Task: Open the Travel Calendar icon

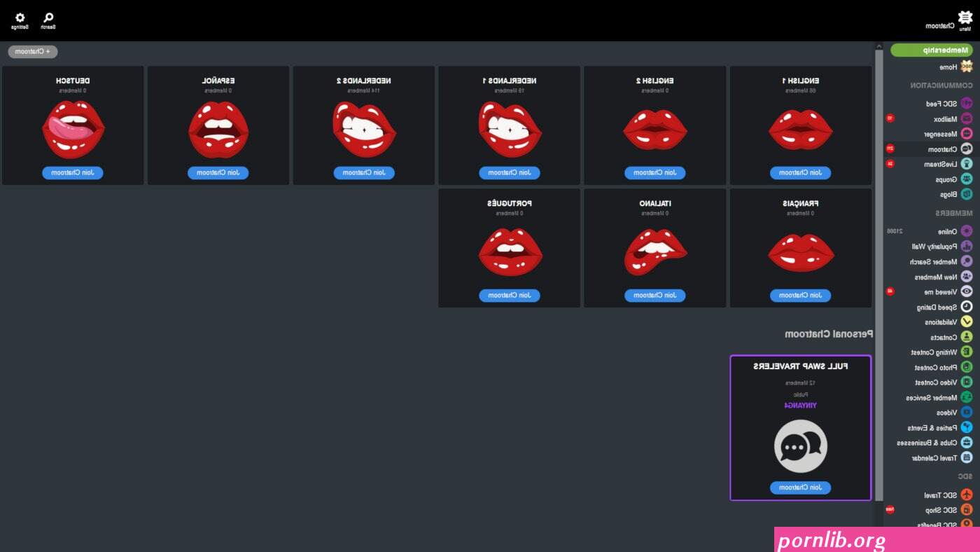Action: click(967, 457)
